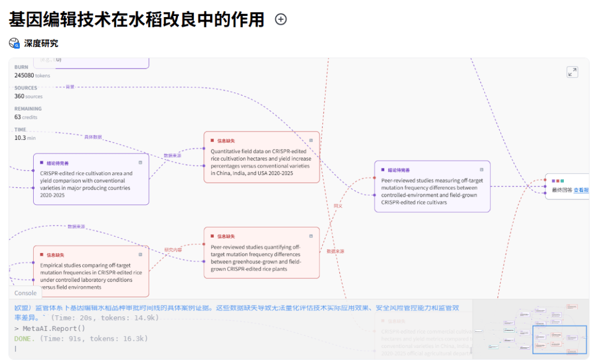
Task: Click the 深度研究 globe search icon
Action: (14, 43)
